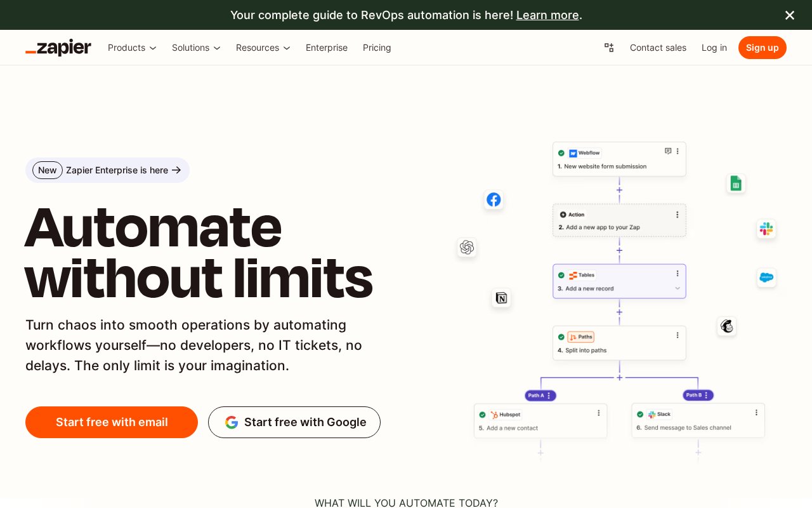812x508 pixels.
Task: Click the 'Automate without limits' headline
Action: click(199, 253)
